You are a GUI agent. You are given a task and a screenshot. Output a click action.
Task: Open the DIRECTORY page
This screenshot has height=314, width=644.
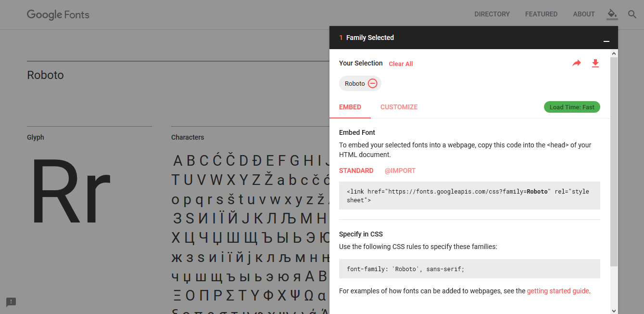coord(492,14)
